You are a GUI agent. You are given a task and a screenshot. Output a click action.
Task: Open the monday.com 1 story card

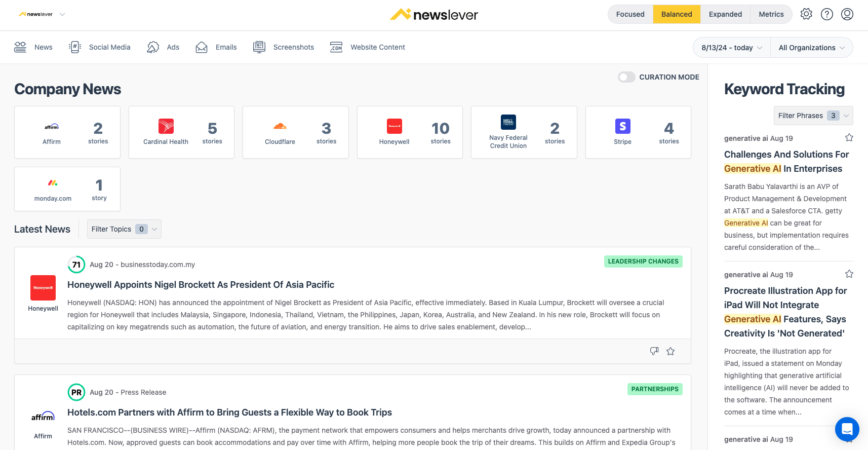[67, 189]
